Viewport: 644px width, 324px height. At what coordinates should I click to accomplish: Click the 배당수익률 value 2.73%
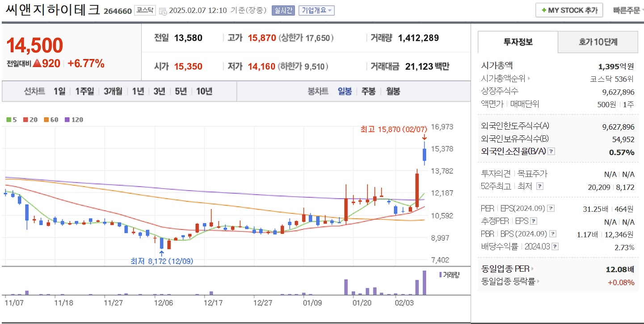624,247
